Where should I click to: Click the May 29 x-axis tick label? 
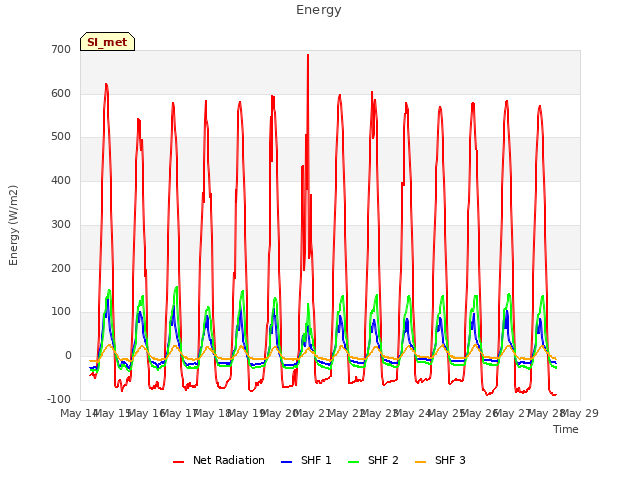coord(580,413)
